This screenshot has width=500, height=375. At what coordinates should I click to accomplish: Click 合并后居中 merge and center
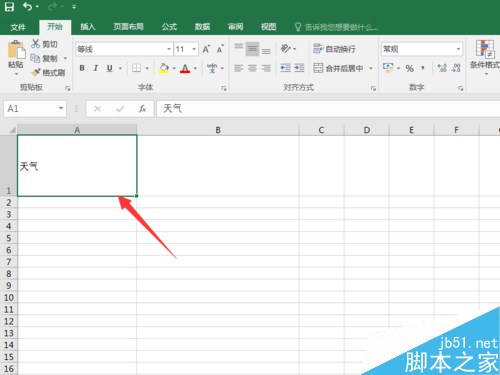click(x=338, y=68)
